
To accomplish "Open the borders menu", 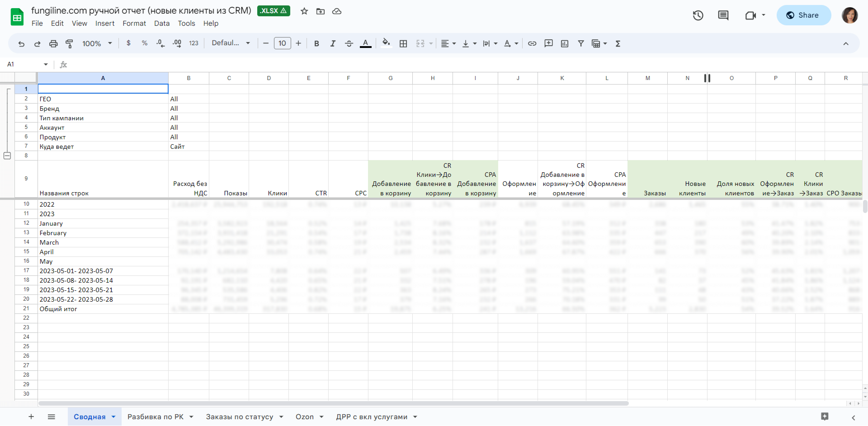I will pyautogui.click(x=403, y=43).
